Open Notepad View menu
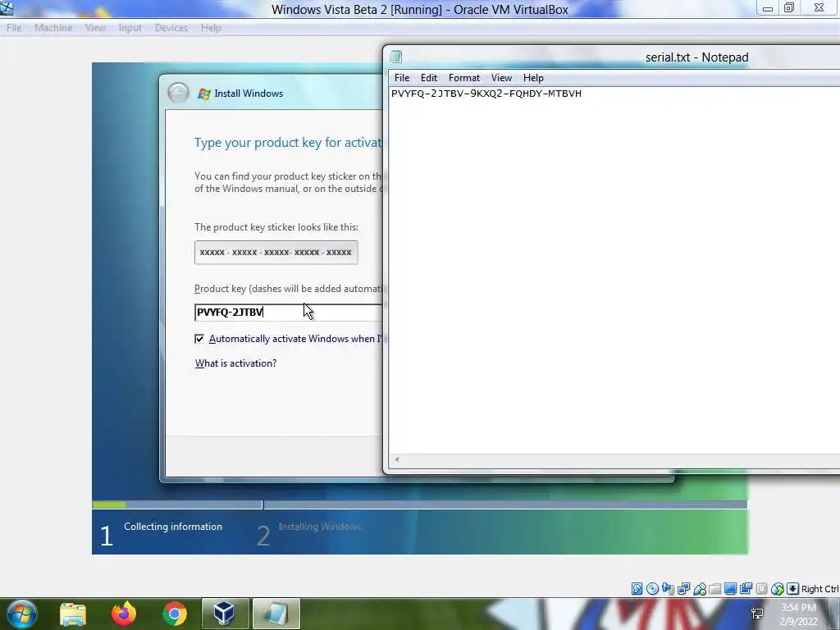This screenshot has width=840, height=630. (x=501, y=78)
